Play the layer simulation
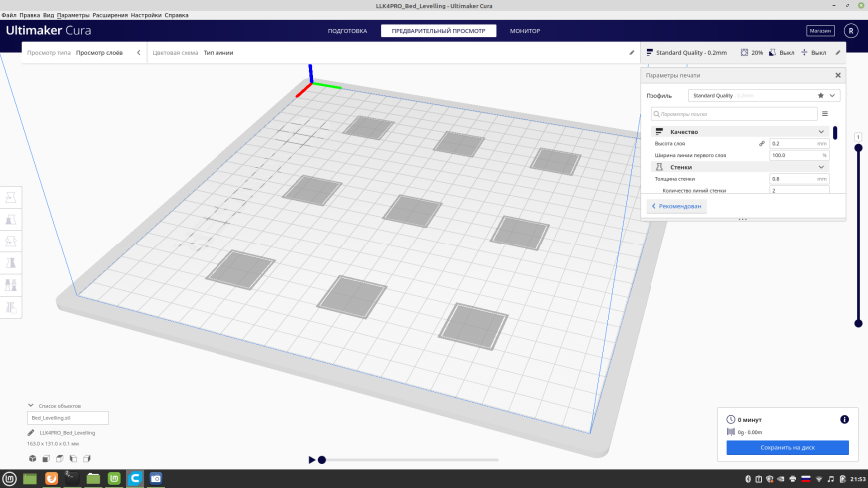This screenshot has height=488, width=868. click(311, 460)
